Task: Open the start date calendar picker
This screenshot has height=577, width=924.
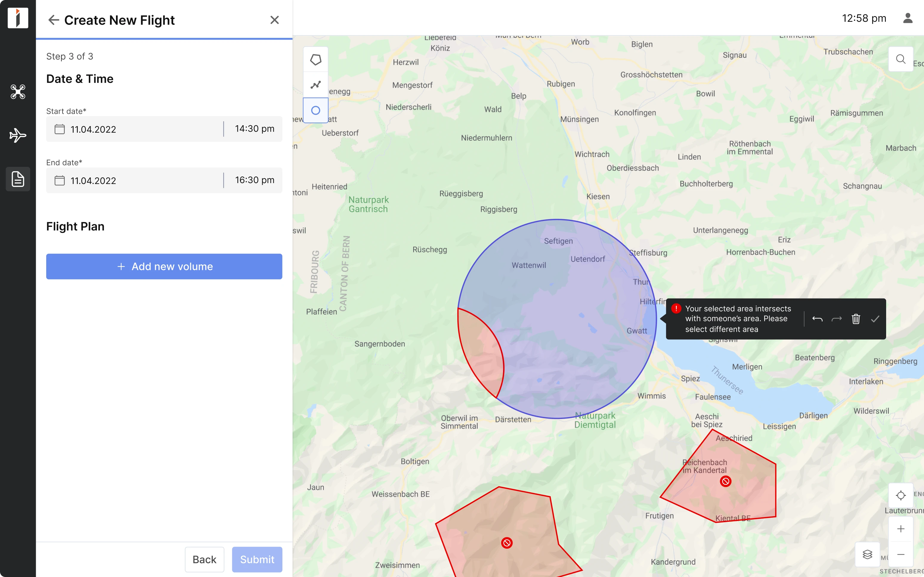Action: click(60, 129)
